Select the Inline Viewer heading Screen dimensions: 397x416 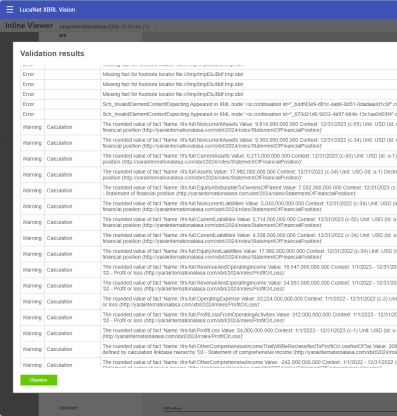[x=29, y=26]
